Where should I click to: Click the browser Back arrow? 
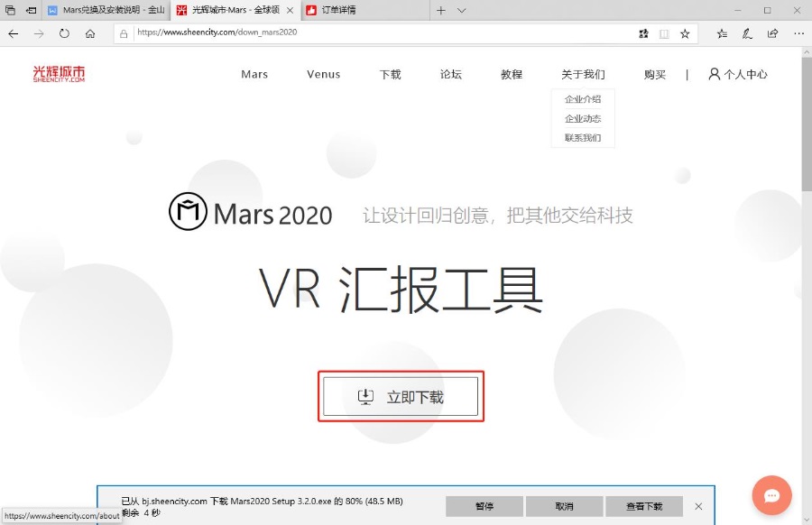click(x=14, y=33)
